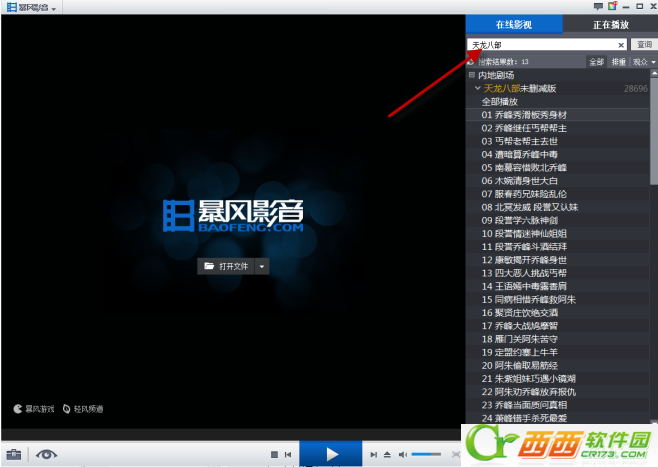Toggle the eye protection mode icon
The width and height of the screenshot is (658, 467).
coord(46,454)
